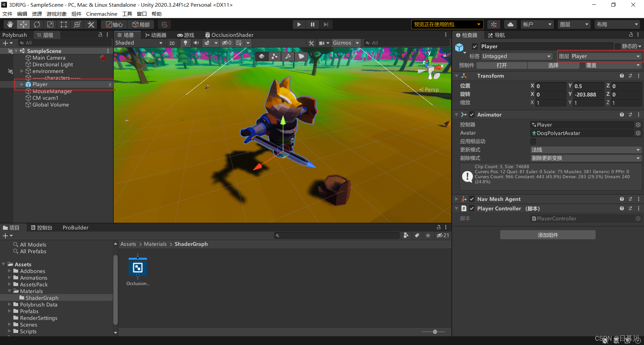644x345 pixels.
Task: Toggle scene audio speaker icon
Action: pyautogui.click(x=196, y=43)
